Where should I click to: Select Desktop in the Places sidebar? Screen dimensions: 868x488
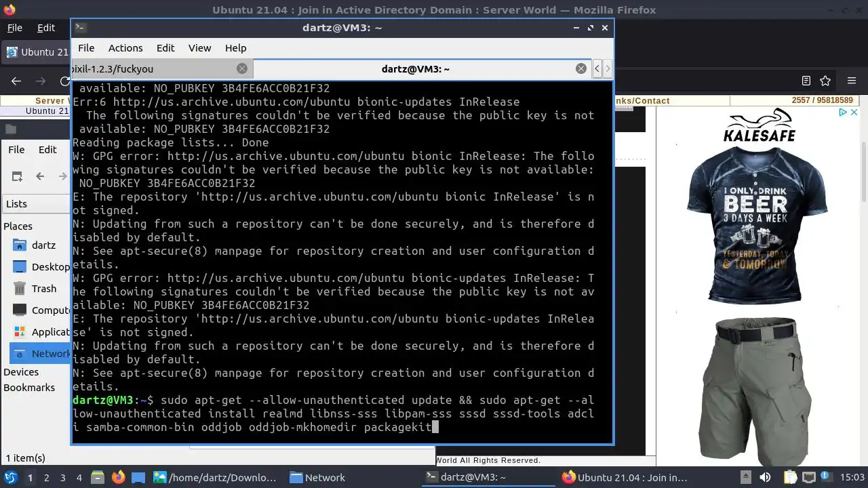click(x=41, y=267)
